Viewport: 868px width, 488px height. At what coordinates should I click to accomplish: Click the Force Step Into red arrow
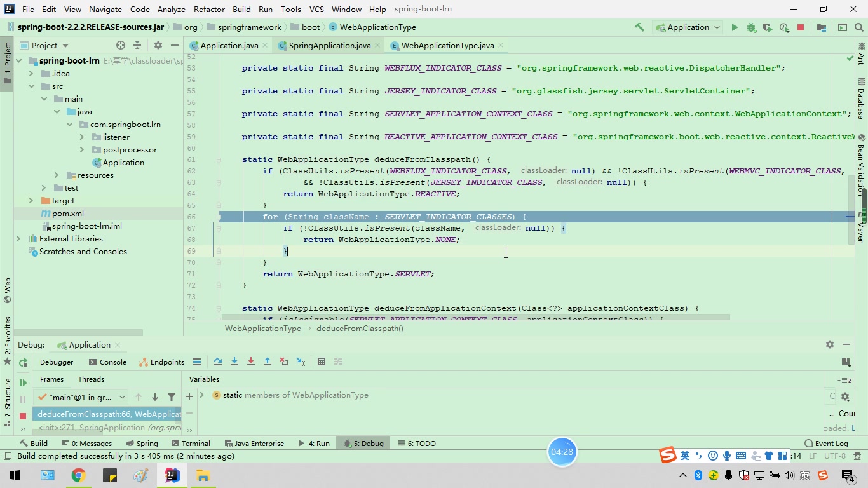251,362
